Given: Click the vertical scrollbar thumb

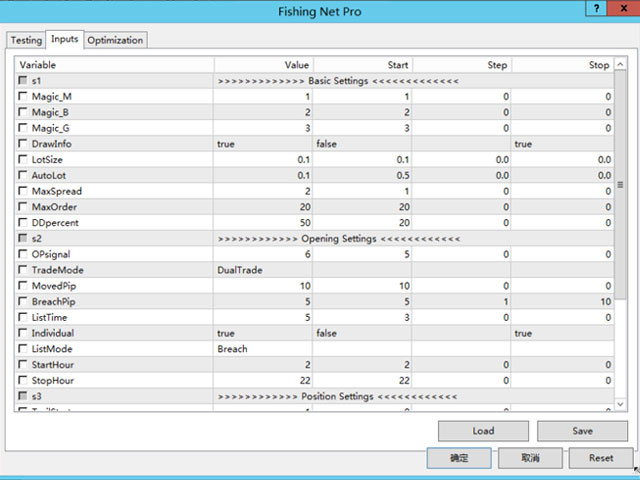Looking at the screenshot, I should point(620,185).
